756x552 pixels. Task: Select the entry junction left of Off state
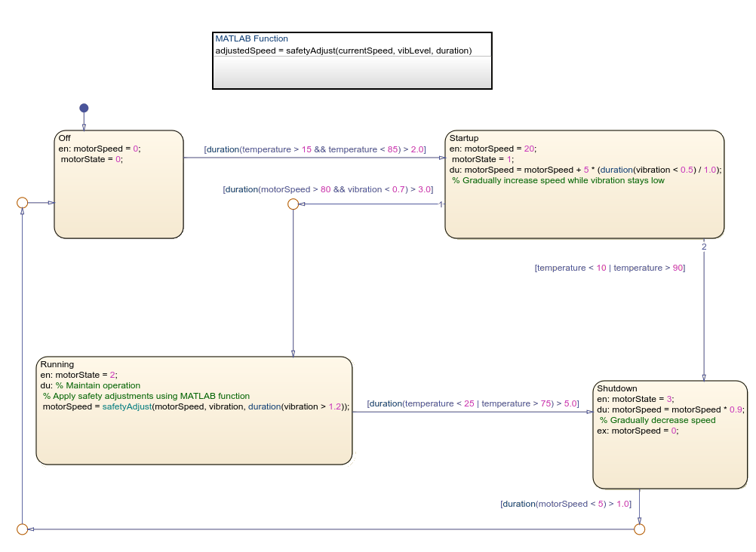23,201
